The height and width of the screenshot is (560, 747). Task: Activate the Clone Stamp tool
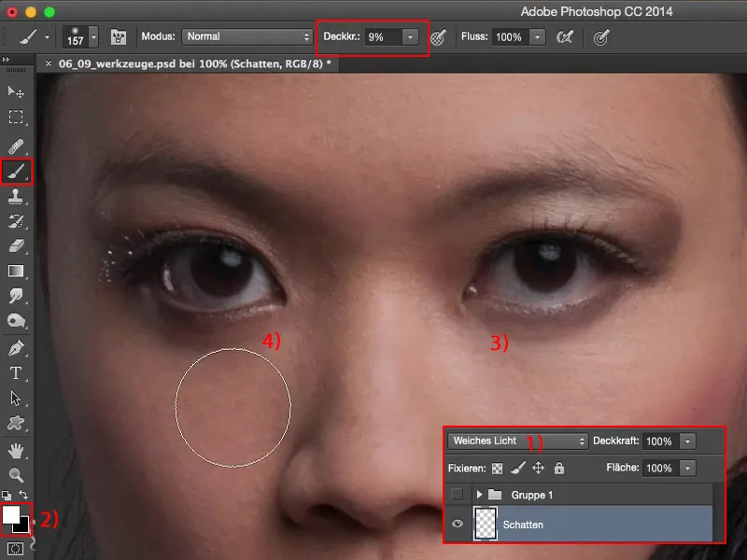16,197
